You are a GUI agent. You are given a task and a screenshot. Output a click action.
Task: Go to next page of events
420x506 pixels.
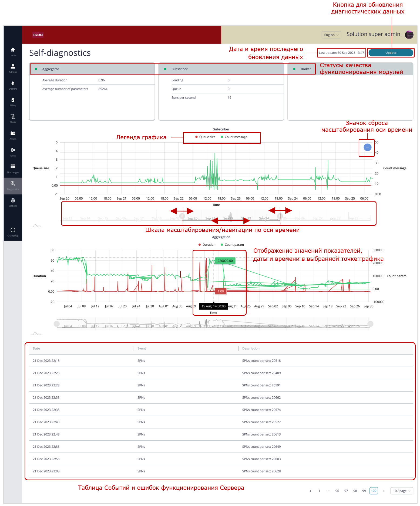(x=383, y=491)
